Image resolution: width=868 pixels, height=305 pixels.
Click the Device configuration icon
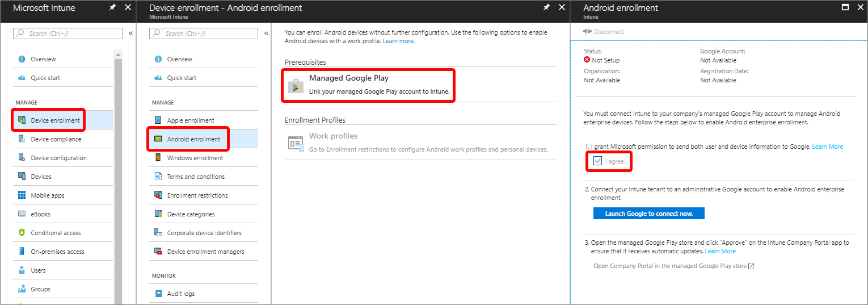point(22,158)
